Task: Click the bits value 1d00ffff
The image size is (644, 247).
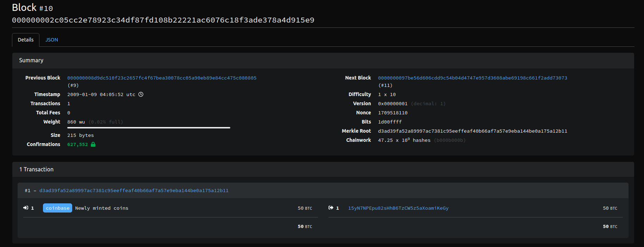Action: click(x=390, y=122)
